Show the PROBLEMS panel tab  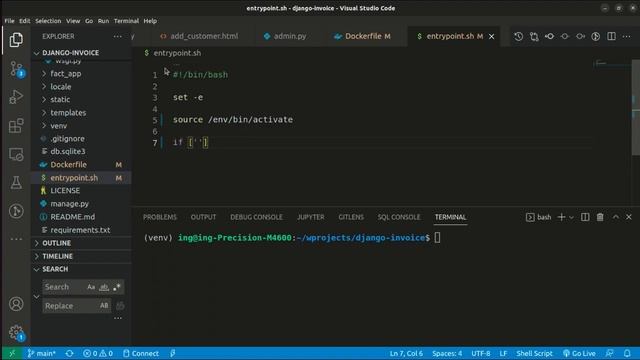coord(160,217)
